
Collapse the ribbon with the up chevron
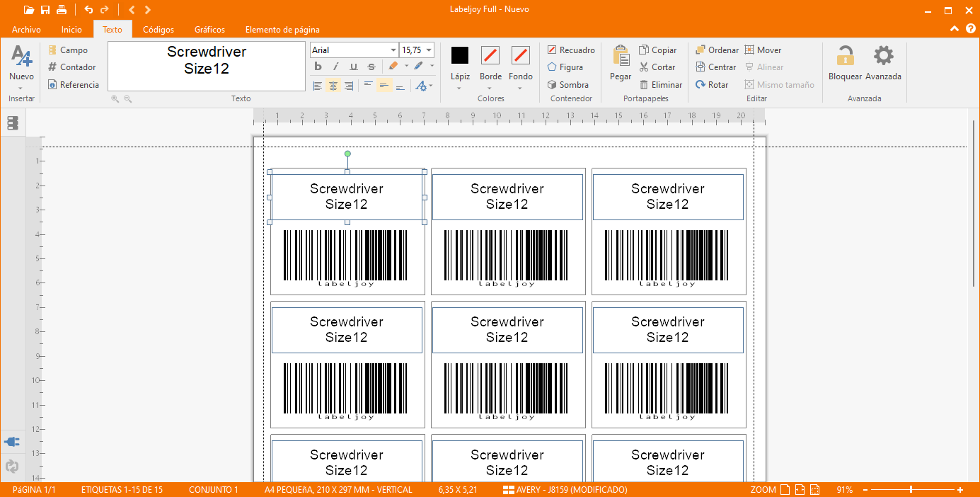[955, 29]
